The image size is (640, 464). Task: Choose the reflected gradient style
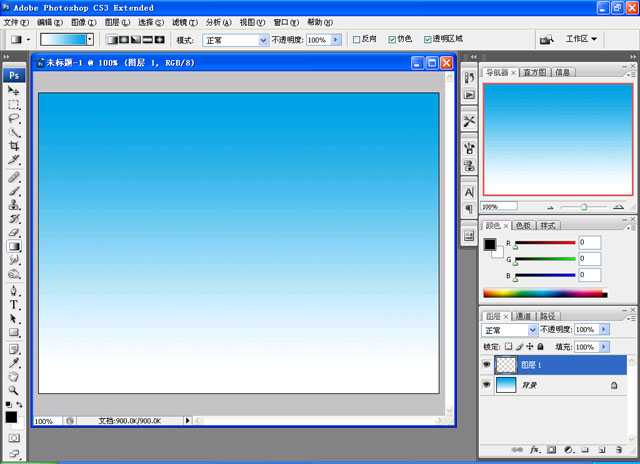coord(147,40)
